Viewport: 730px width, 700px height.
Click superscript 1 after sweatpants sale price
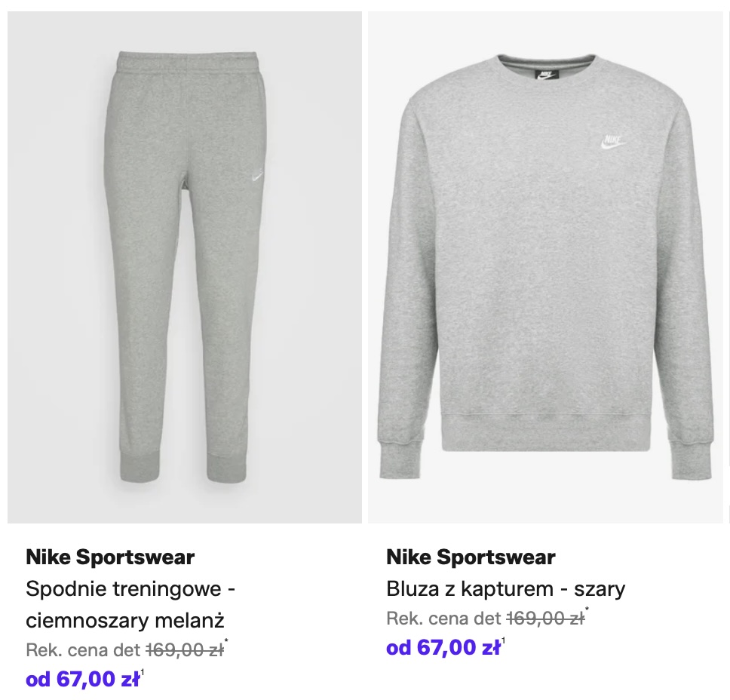143,672
